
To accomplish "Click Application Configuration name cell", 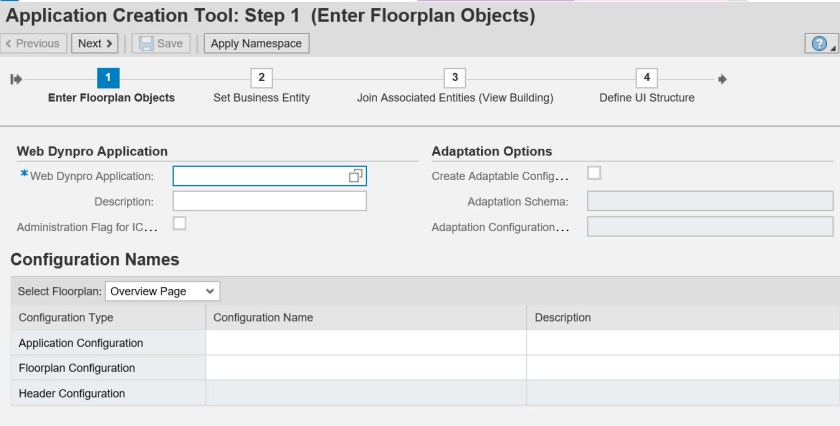I will point(365,343).
